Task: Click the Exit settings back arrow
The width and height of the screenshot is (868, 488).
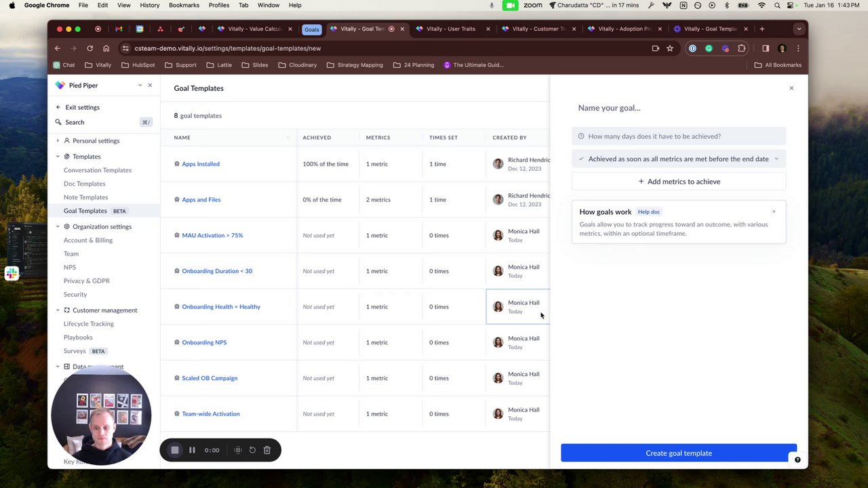Action: pos(58,107)
